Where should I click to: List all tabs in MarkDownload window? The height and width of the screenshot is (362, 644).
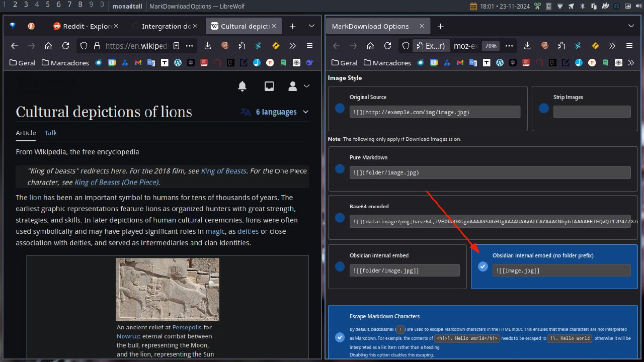631,26
